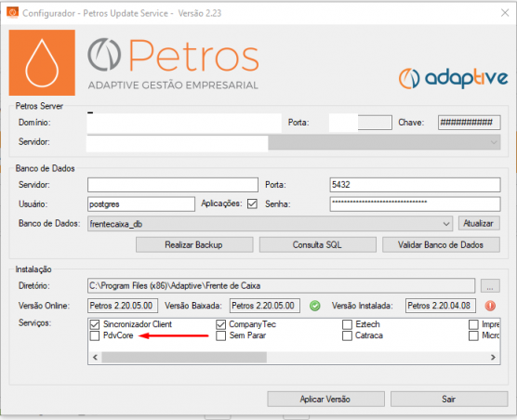Click the Atualizar button
Screen dimensions: 517x420
[x=479, y=223]
